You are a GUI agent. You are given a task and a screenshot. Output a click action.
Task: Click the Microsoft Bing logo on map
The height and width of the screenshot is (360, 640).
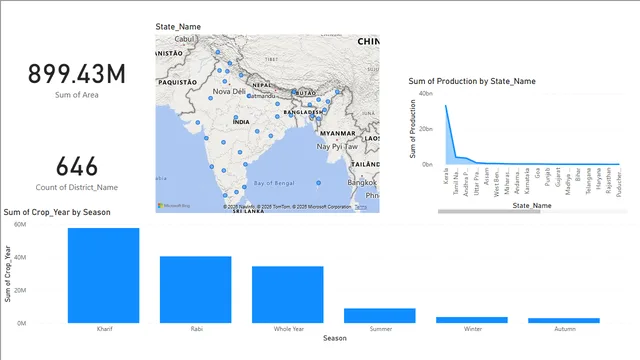click(x=174, y=206)
